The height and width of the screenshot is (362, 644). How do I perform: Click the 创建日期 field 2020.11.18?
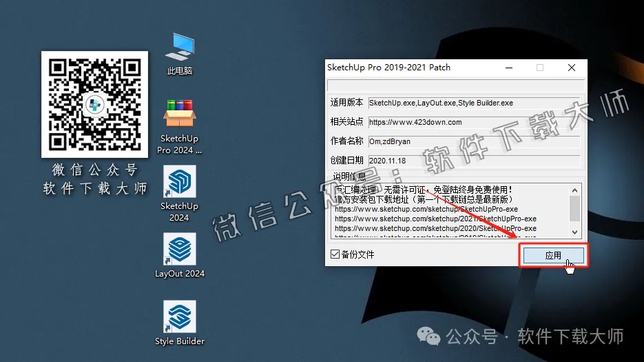tap(474, 161)
